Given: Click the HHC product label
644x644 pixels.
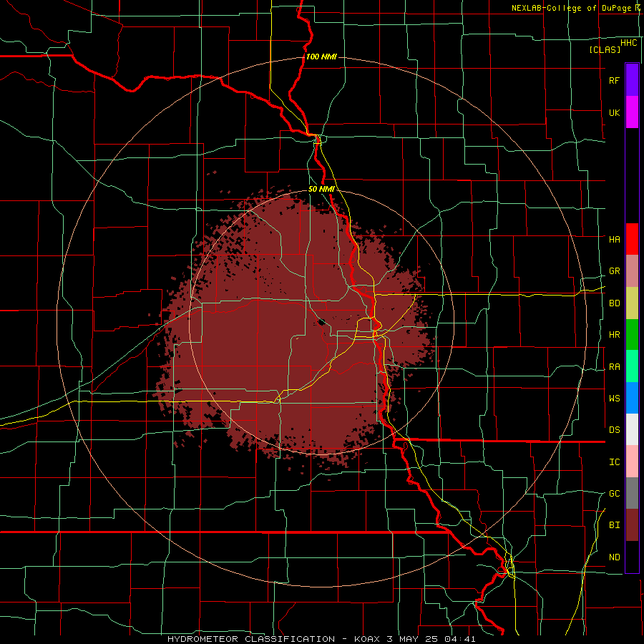Looking at the screenshot, I should click(629, 43).
